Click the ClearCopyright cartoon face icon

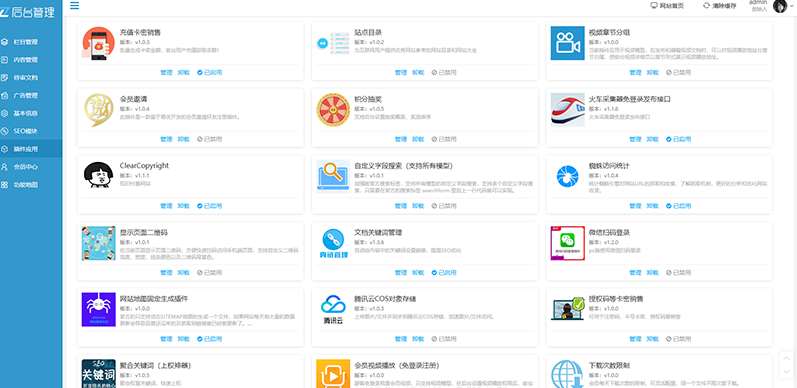tap(98, 176)
